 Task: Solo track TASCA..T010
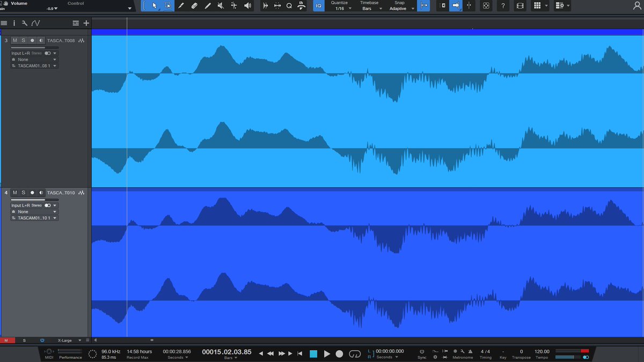click(23, 192)
